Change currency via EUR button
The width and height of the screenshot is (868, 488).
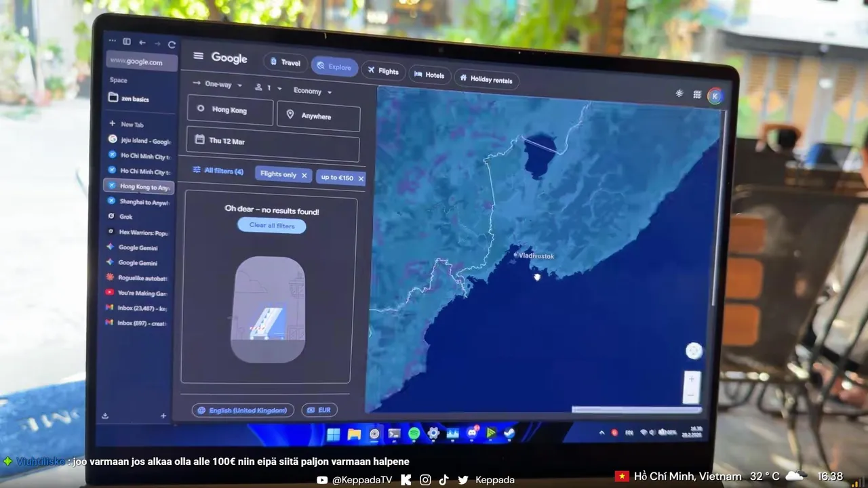point(319,410)
